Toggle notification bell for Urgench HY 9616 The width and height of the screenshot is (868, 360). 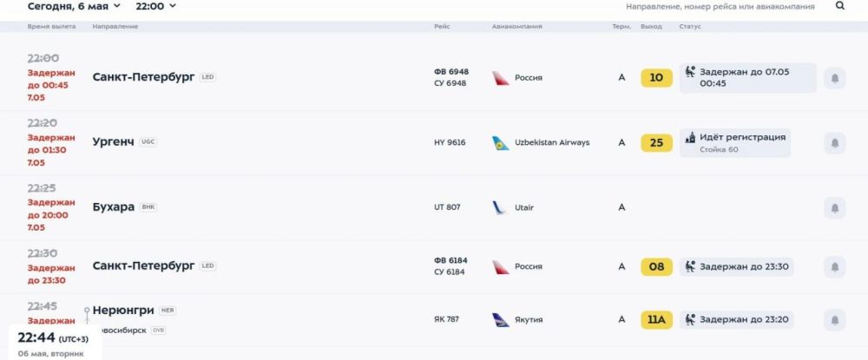click(x=834, y=142)
